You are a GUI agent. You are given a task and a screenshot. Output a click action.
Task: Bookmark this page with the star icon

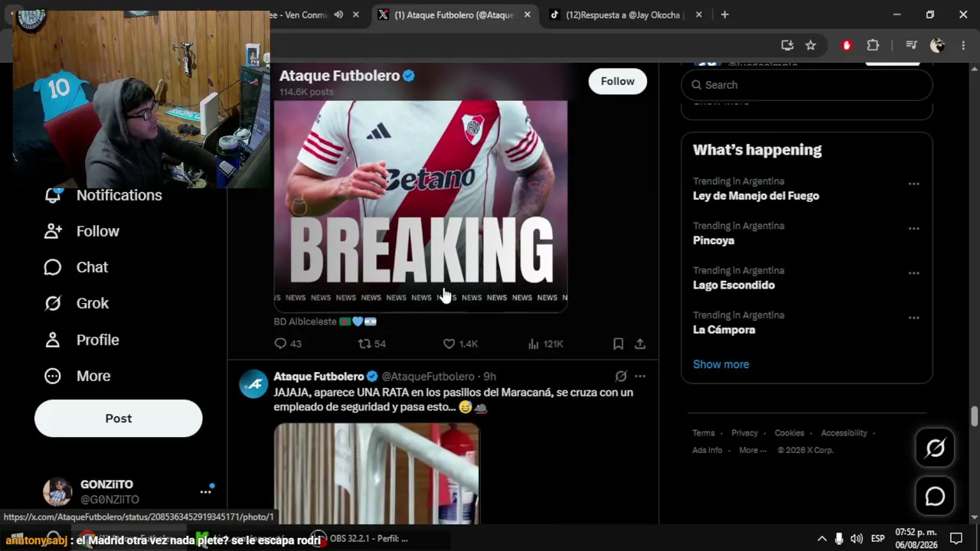[811, 45]
